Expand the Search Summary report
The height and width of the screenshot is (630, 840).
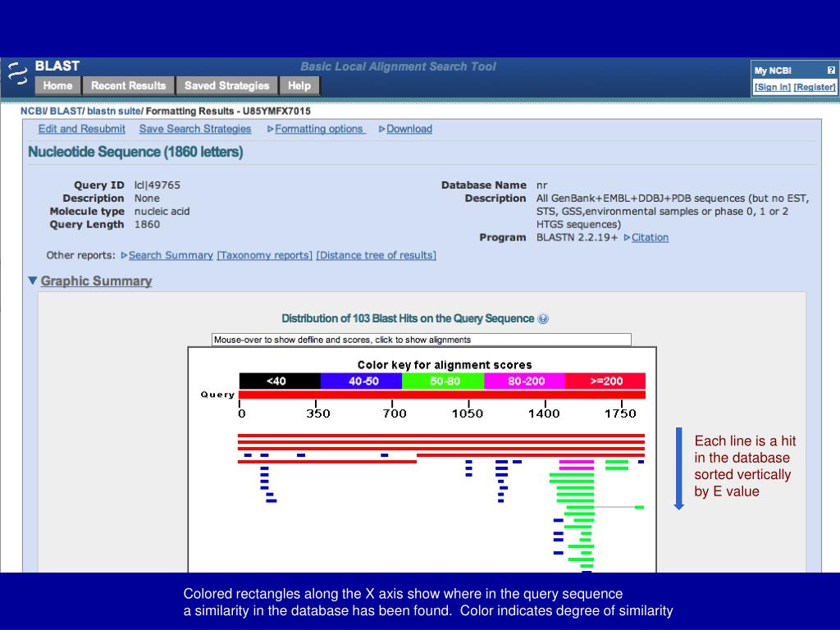(x=167, y=255)
